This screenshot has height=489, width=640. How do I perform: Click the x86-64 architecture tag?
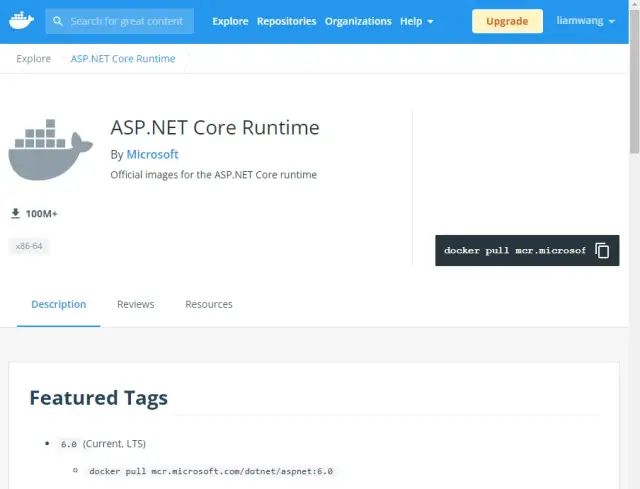[29, 246]
